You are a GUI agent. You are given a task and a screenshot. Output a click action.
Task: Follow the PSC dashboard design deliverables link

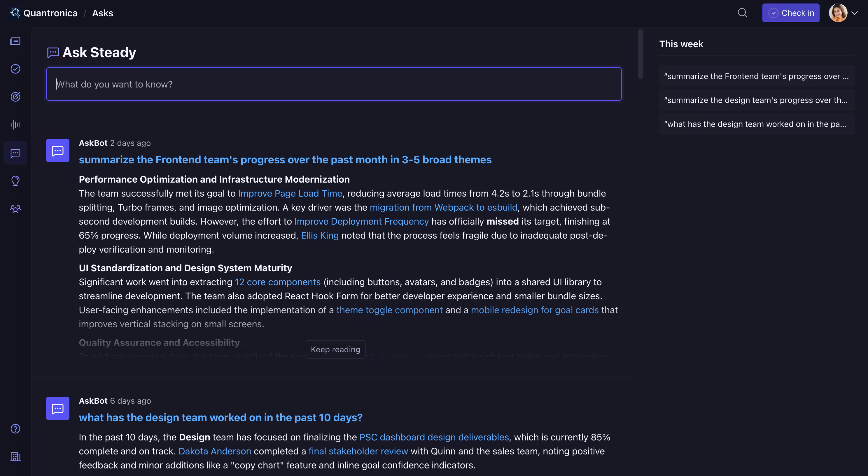click(x=434, y=437)
